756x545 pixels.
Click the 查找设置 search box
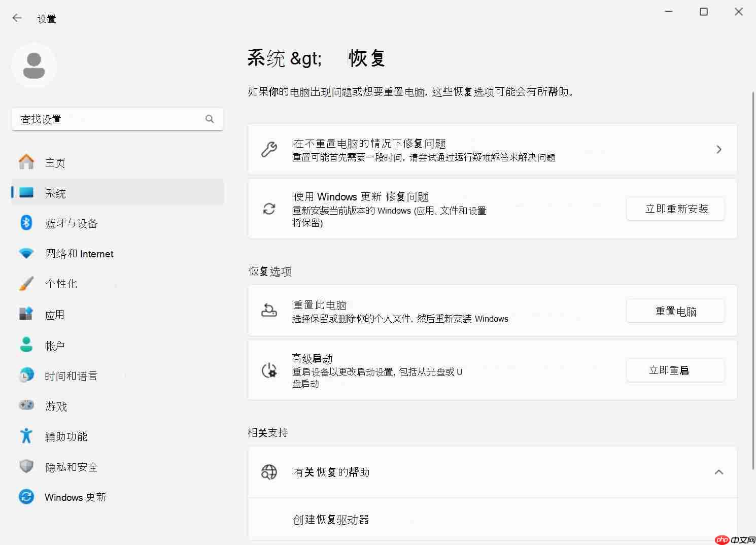click(117, 119)
